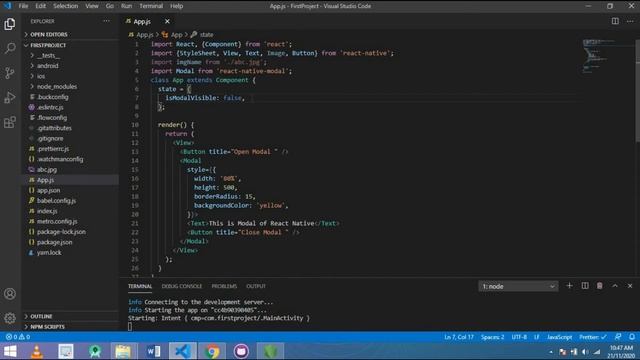Open Word from the taskbar
This screenshot has height=360, width=640.
point(153,351)
